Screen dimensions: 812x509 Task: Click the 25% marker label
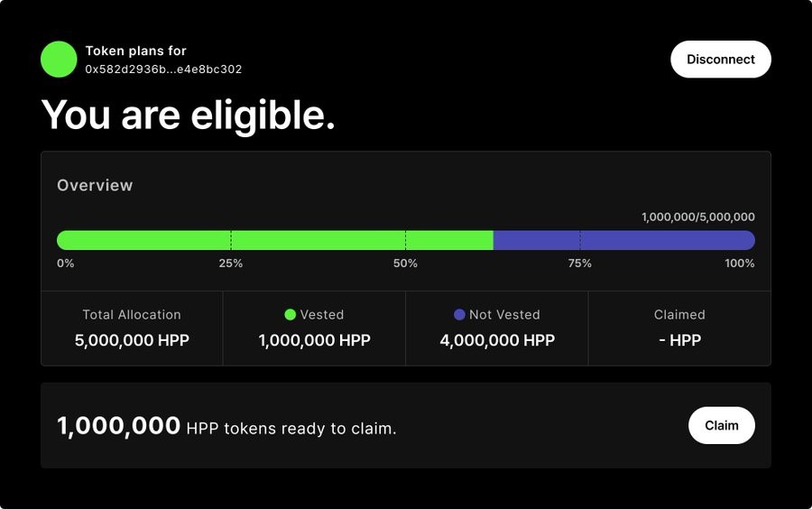pos(231,264)
